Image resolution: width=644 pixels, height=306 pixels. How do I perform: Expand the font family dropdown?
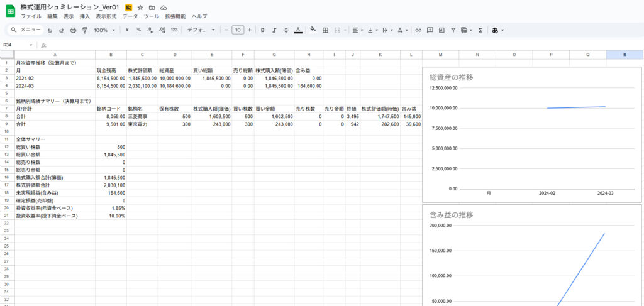201,30
